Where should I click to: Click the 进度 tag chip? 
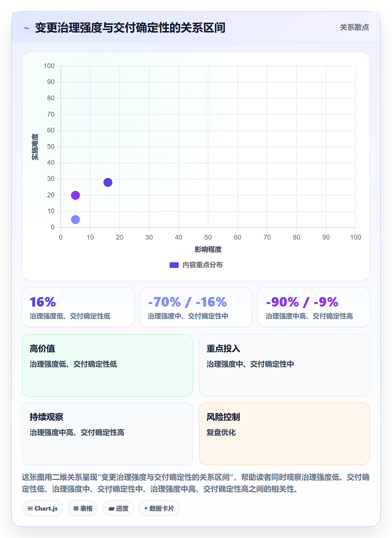pyautogui.click(x=118, y=508)
